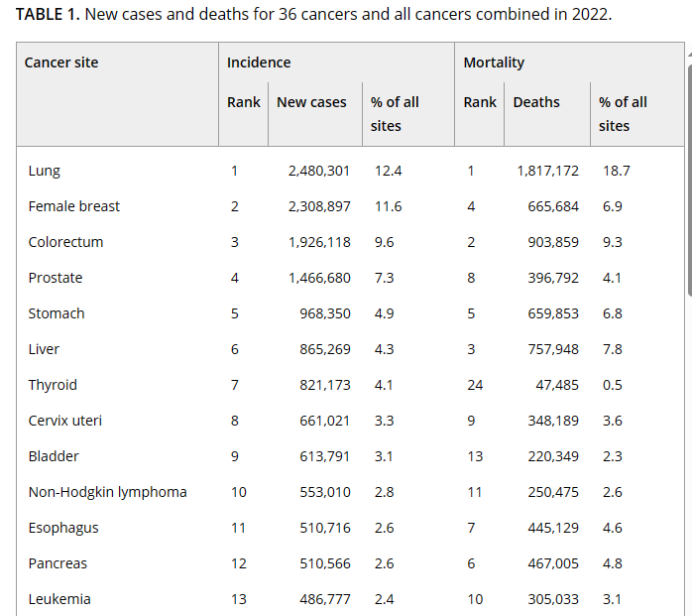This screenshot has width=692, height=616.
Task: Click Female breast incidence percentage 11.6
Action: coord(389,206)
